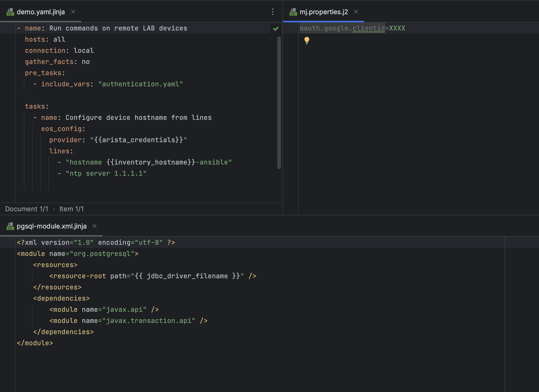
Task: Click the dependencies opening XML tag
Action: pyautogui.click(x=61, y=298)
